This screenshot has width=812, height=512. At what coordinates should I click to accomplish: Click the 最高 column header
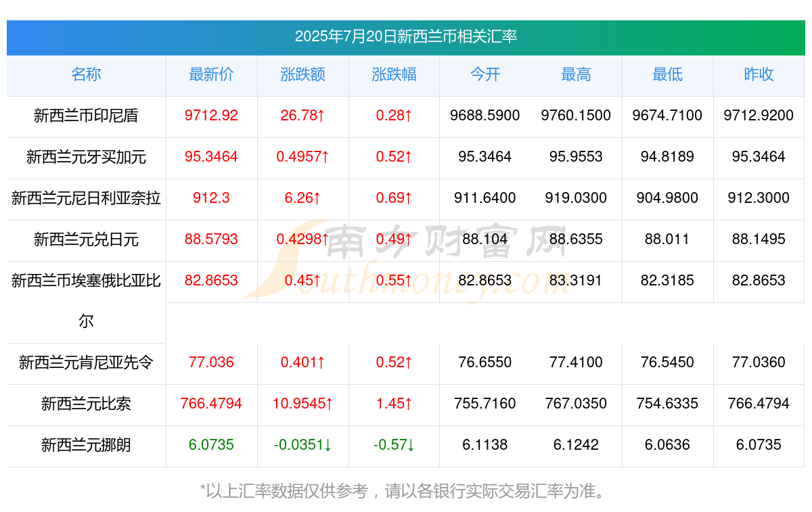pos(576,74)
